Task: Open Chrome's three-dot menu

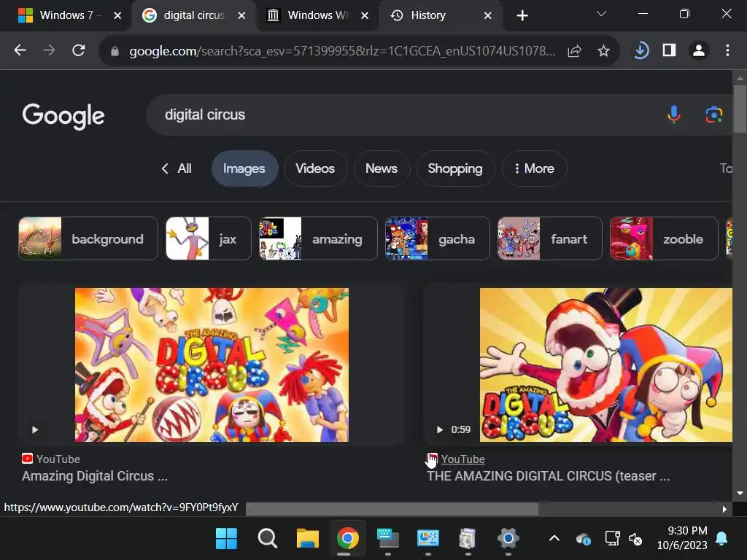Action: point(727,50)
